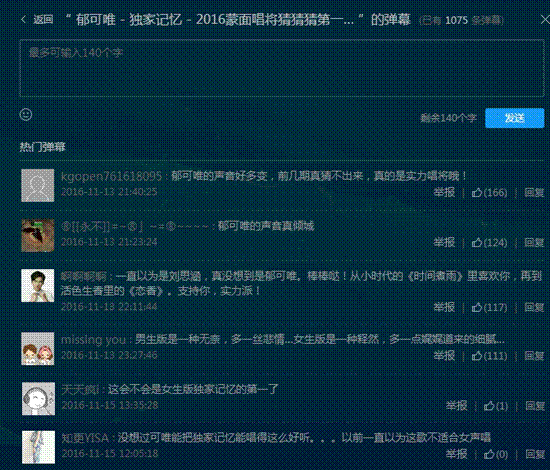Image resolution: width=550 pixels, height=471 pixels.
Task: Like the comment with 117 thumbs-up
Action: click(489, 308)
